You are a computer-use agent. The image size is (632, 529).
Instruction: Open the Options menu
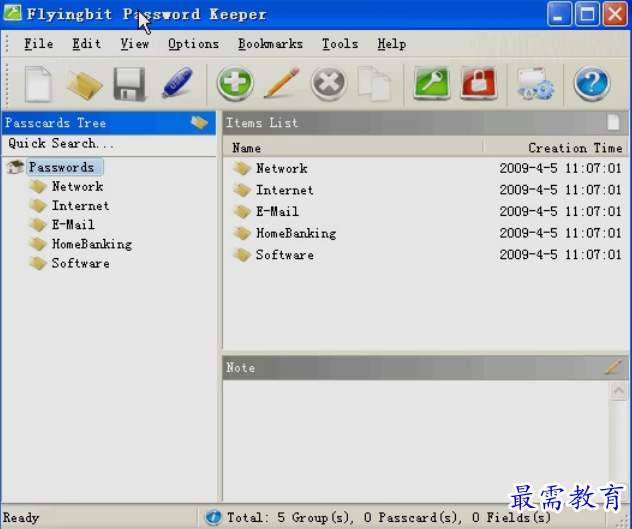click(193, 44)
